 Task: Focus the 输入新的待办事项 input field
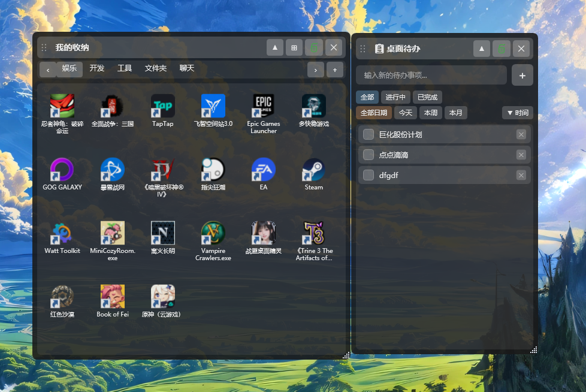(431, 76)
